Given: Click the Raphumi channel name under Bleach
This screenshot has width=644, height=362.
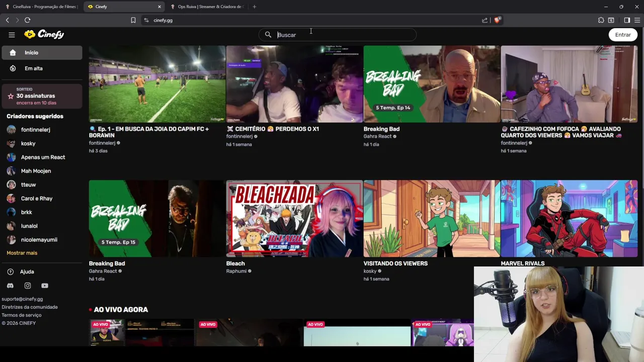Looking at the screenshot, I should (x=236, y=271).
